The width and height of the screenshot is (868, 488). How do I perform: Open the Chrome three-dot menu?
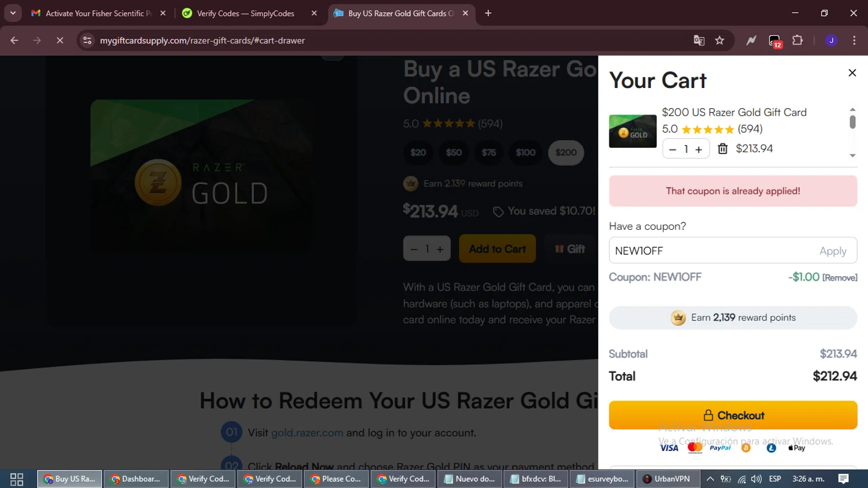click(x=854, y=41)
